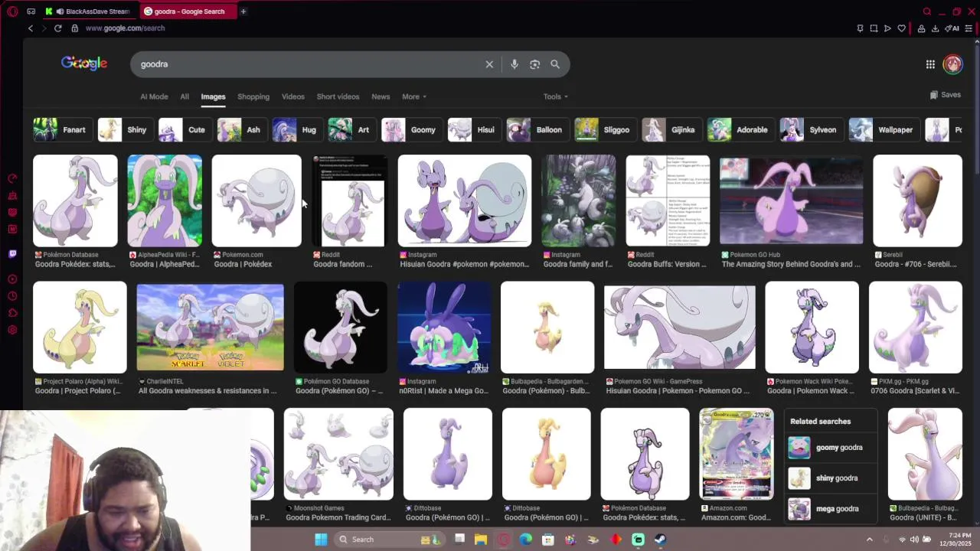Open Microsoft Edge from taskbar
This screenshot has height=551, width=980.
point(525,540)
